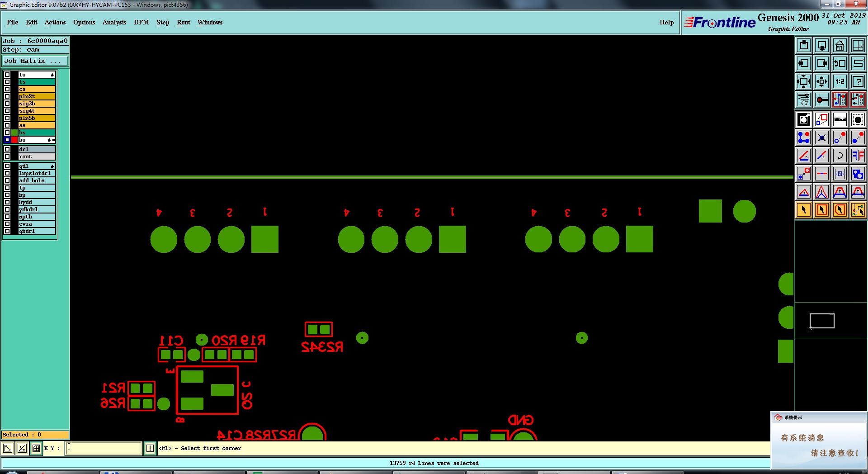The height and width of the screenshot is (474, 868).
Task: Click the 'gd1' layer name
Action: [37, 166]
